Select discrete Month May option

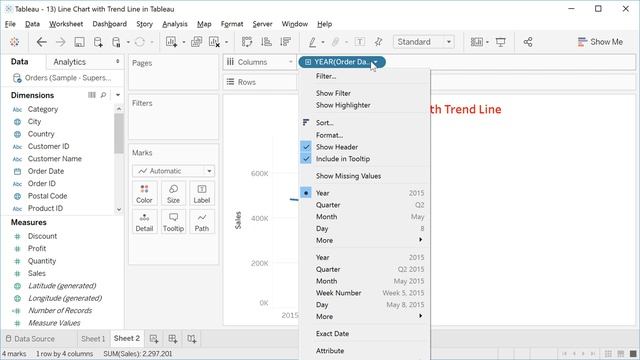point(364,217)
